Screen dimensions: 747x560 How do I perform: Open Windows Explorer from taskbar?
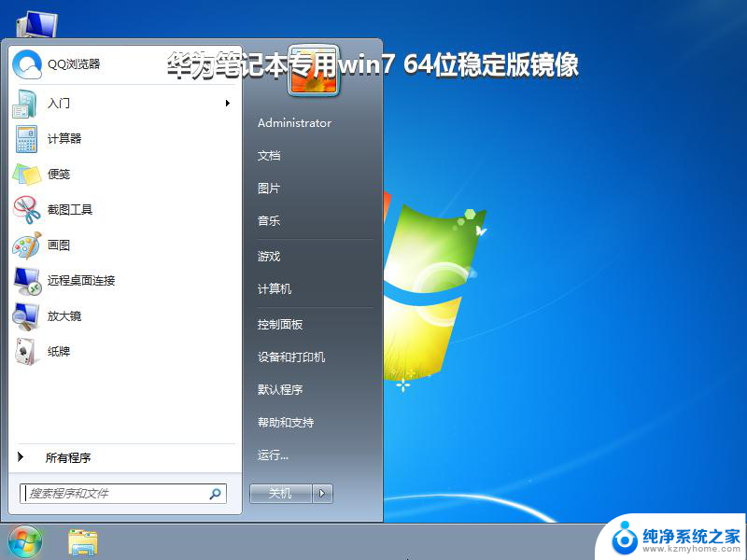(x=83, y=543)
